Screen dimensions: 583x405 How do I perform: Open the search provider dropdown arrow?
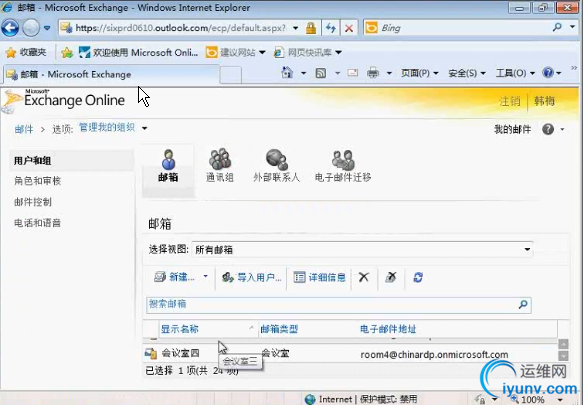(572, 27)
